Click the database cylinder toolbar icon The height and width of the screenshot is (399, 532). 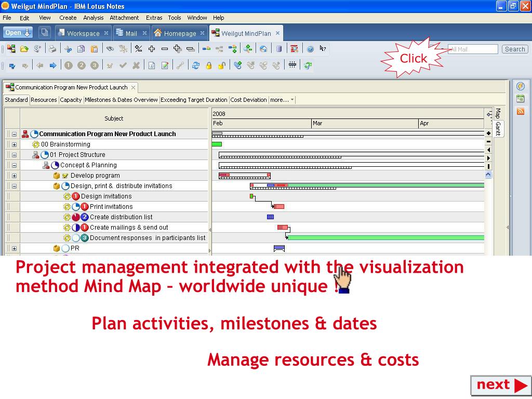coord(279,49)
